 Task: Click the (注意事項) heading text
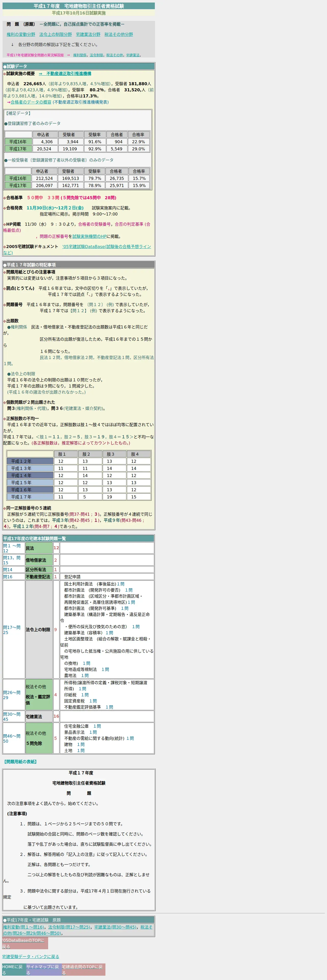(x=17, y=814)
